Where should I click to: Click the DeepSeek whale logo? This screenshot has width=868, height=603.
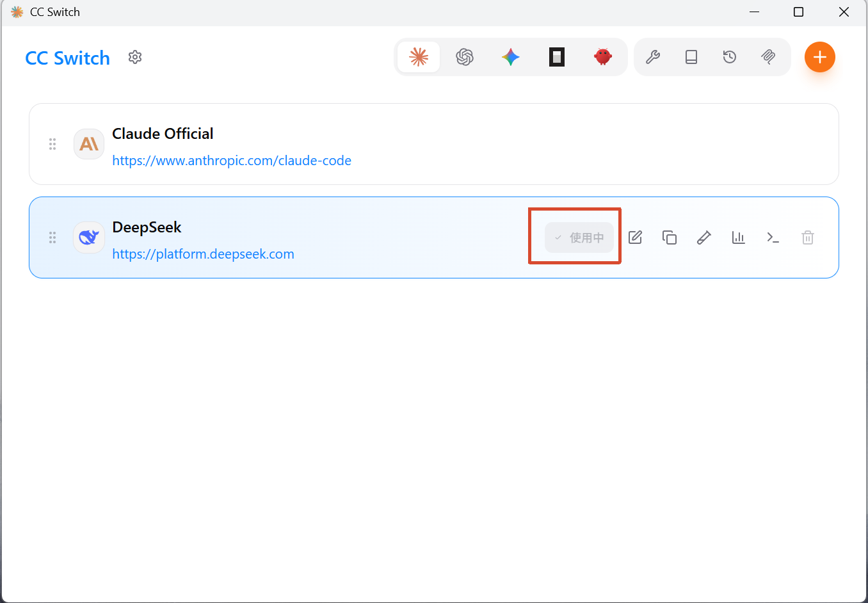(x=89, y=237)
